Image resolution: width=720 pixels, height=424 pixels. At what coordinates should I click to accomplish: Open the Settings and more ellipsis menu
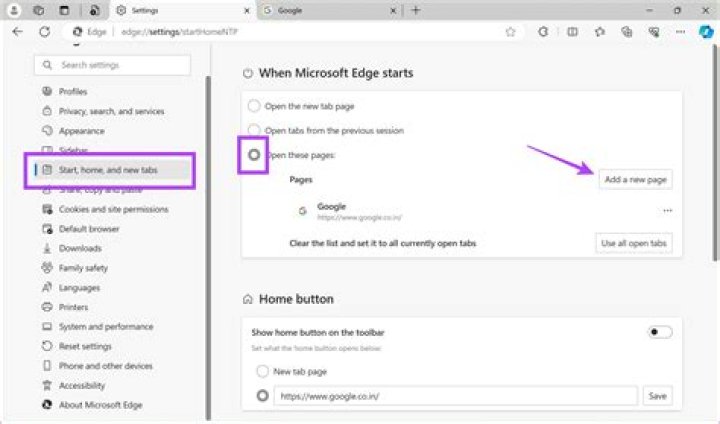pyautogui.click(x=681, y=32)
